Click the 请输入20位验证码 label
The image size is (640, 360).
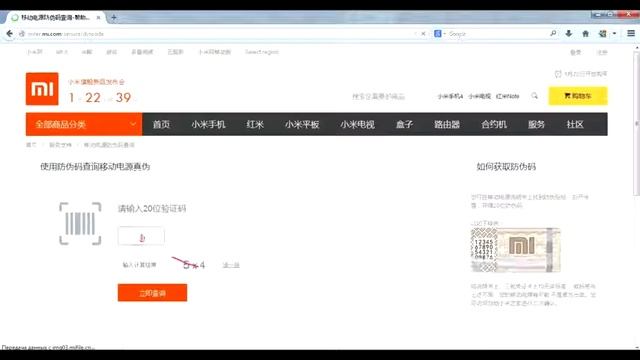(152, 209)
